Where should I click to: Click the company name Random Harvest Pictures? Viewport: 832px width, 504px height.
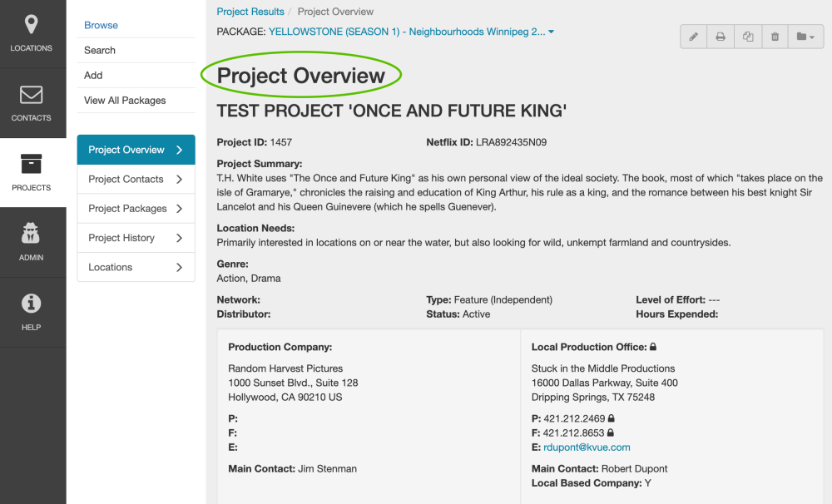tap(285, 368)
